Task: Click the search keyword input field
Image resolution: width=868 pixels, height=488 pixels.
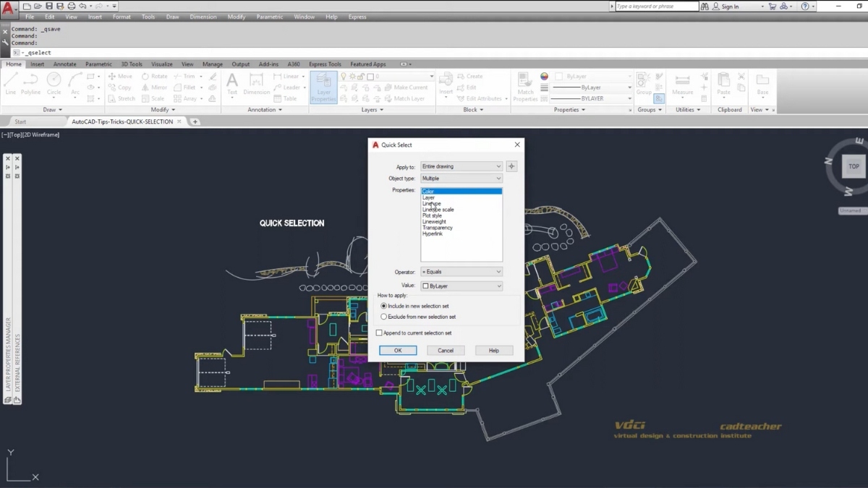Action: tap(657, 7)
